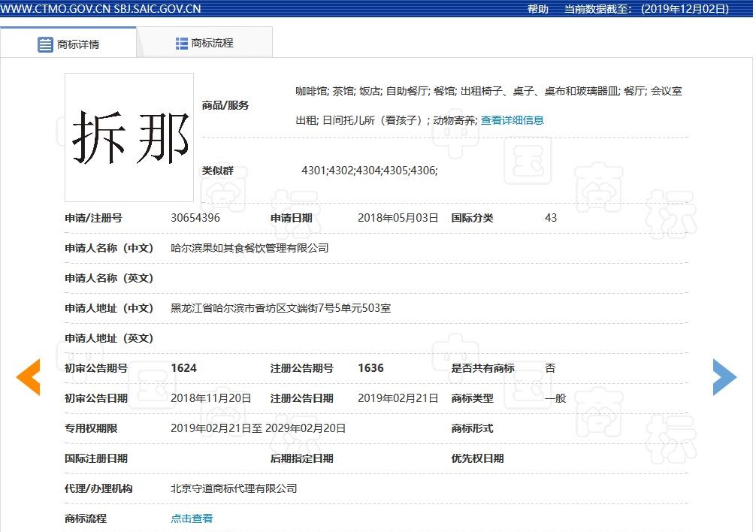This screenshot has width=756, height=532.
Task: Click applicant name 哈尔滨果如其食餐饮管理有限公司
Action: tap(248, 248)
